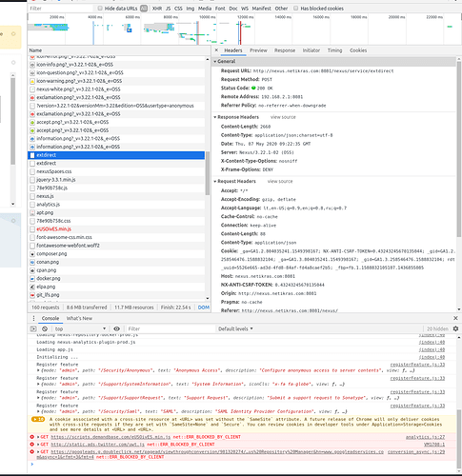462x476 pixels.
Task: Toggle the console sidebar icon
Action: tap(33, 328)
